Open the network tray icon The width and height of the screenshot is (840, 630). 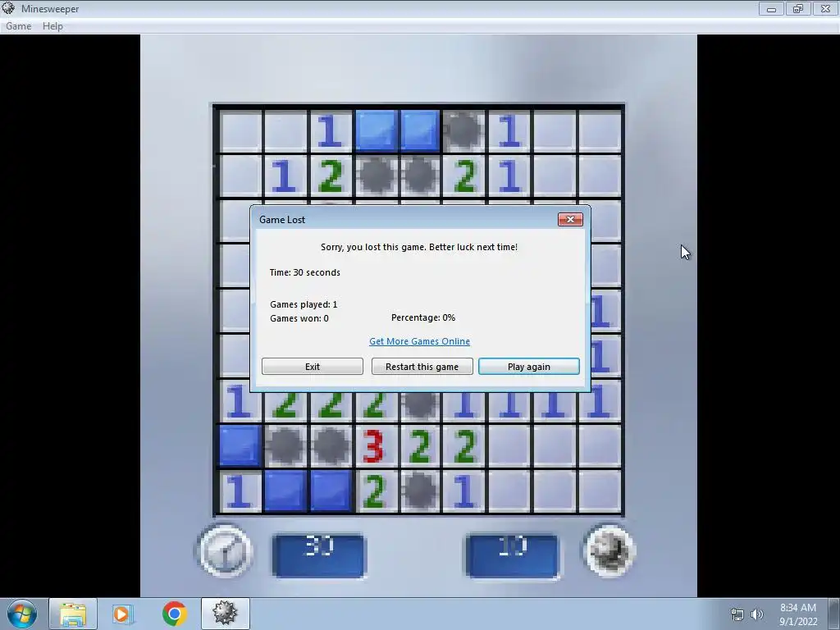click(x=737, y=614)
